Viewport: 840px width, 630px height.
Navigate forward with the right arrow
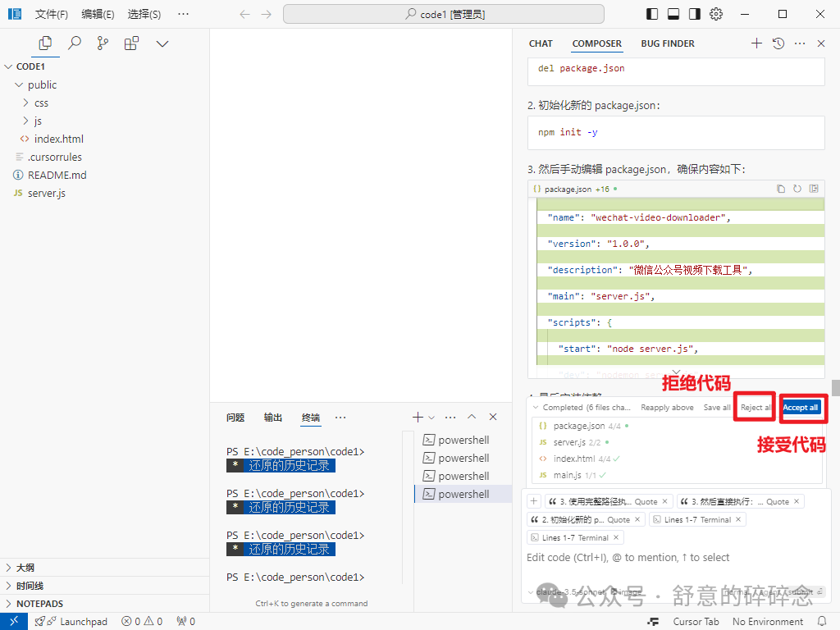tap(267, 15)
